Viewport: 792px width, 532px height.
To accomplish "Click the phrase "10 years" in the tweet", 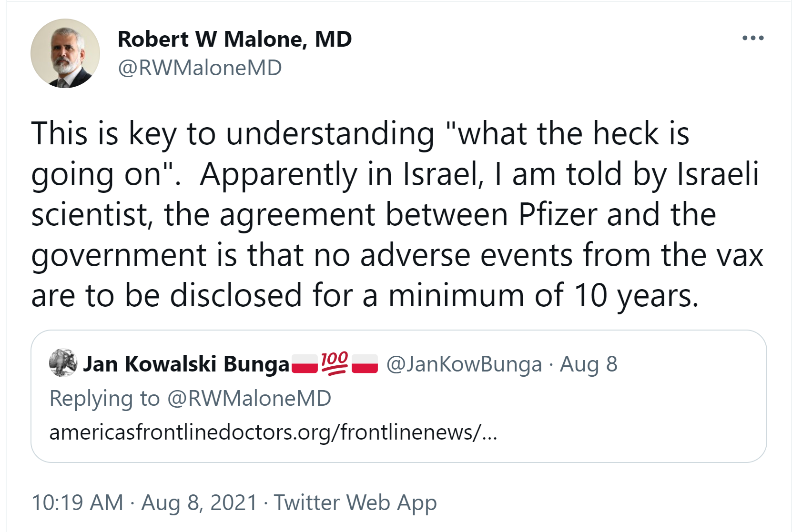I will point(636,295).
